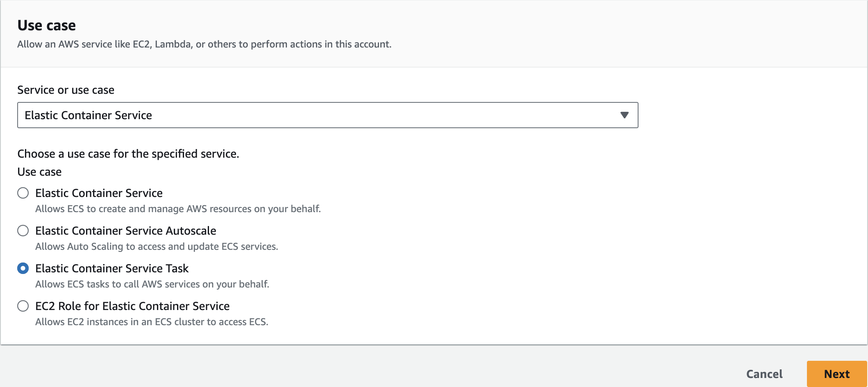
Task: Click the Next button
Action: tap(836, 374)
